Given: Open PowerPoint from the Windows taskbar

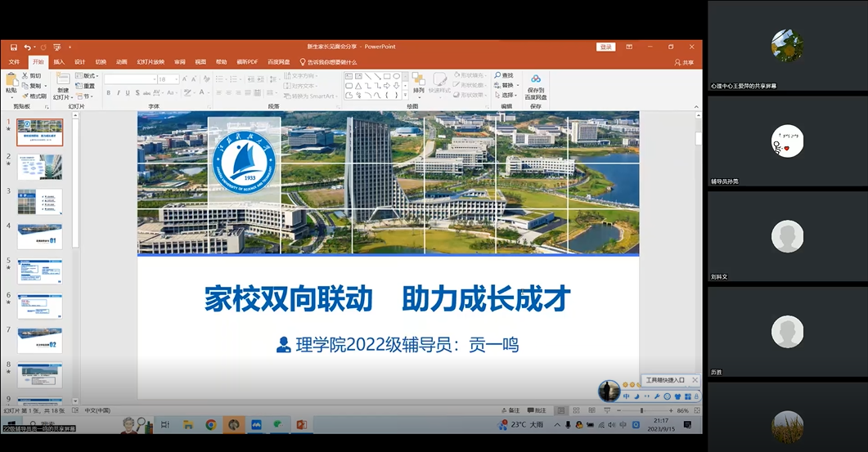Looking at the screenshot, I should coord(300,425).
